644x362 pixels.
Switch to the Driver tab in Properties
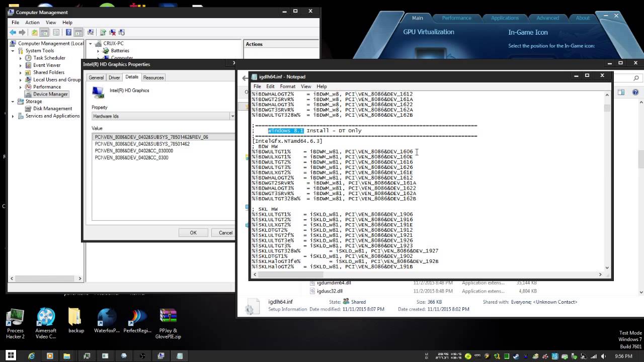pos(114,77)
